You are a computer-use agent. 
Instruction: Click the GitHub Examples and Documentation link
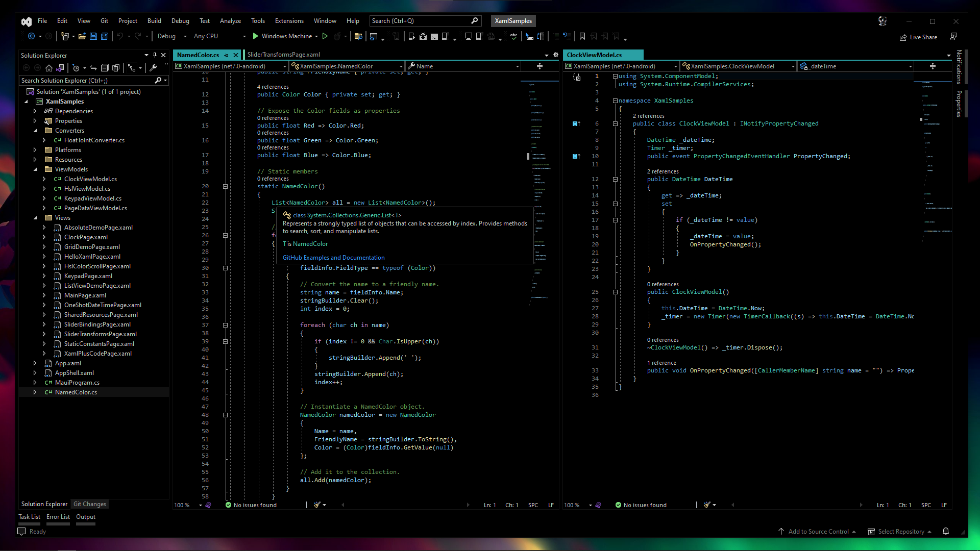pos(333,258)
